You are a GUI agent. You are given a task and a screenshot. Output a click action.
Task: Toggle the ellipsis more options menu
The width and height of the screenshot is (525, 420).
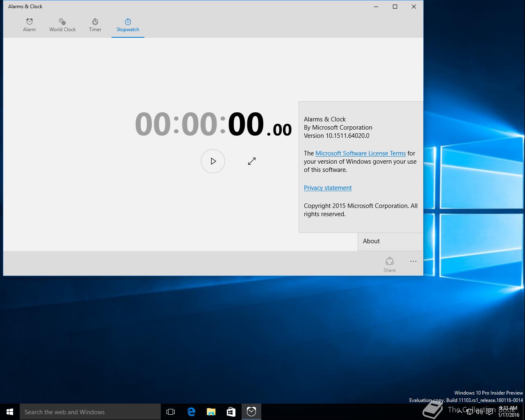(413, 262)
